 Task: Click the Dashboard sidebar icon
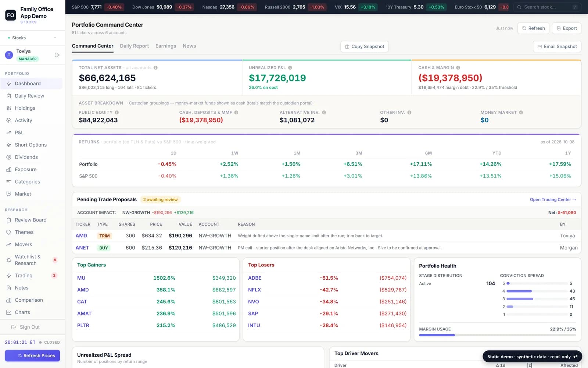[9, 84]
